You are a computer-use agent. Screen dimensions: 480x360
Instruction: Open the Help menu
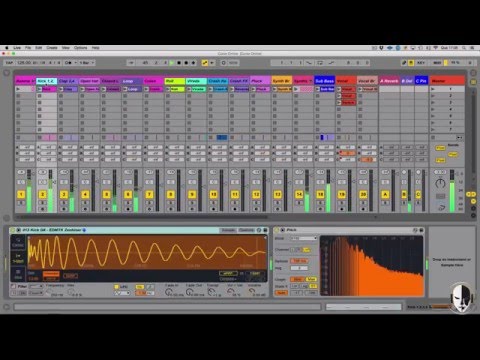coord(96,48)
